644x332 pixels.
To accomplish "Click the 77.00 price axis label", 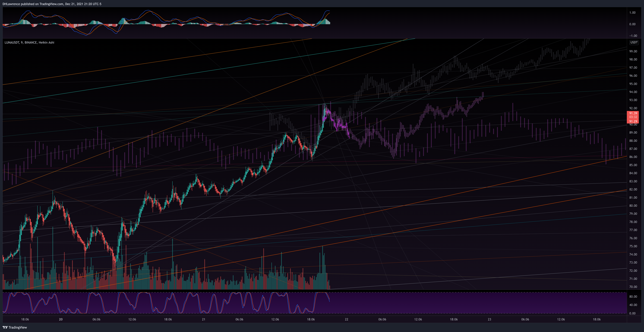I will click(x=633, y=230).
